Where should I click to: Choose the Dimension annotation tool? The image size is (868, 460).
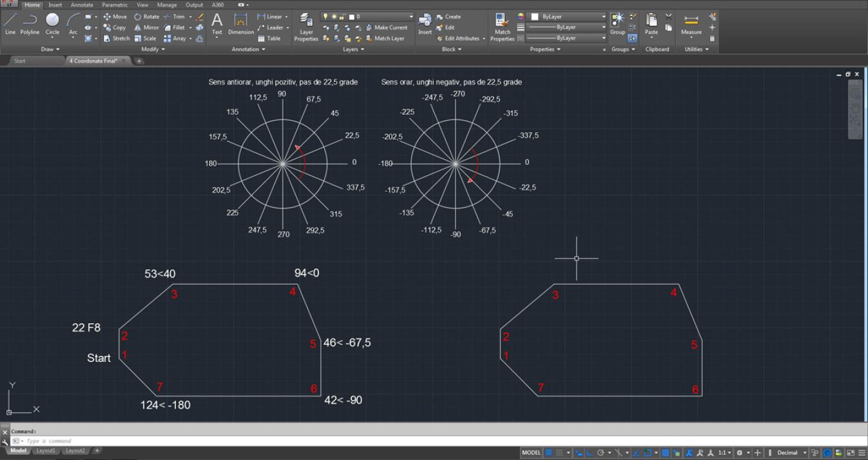[241, 24]
